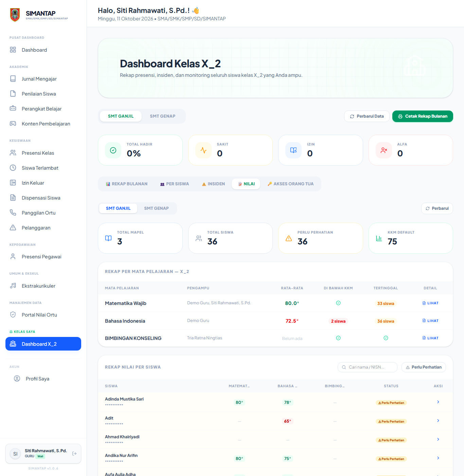Click the Panggilan Ortu phone icon
This screenshot has width=464, height=476.
tap(13, 213)
